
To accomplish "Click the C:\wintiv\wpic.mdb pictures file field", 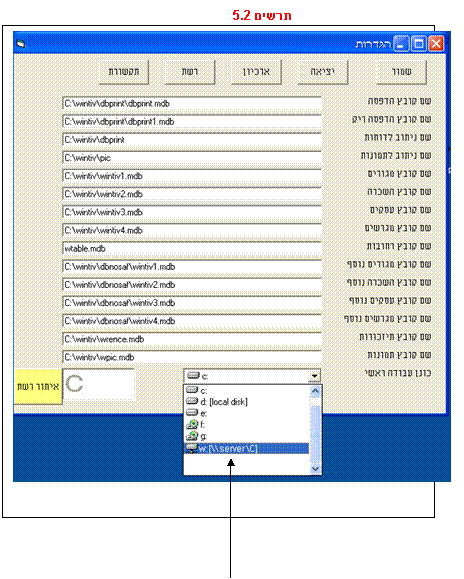I will 192,357.
